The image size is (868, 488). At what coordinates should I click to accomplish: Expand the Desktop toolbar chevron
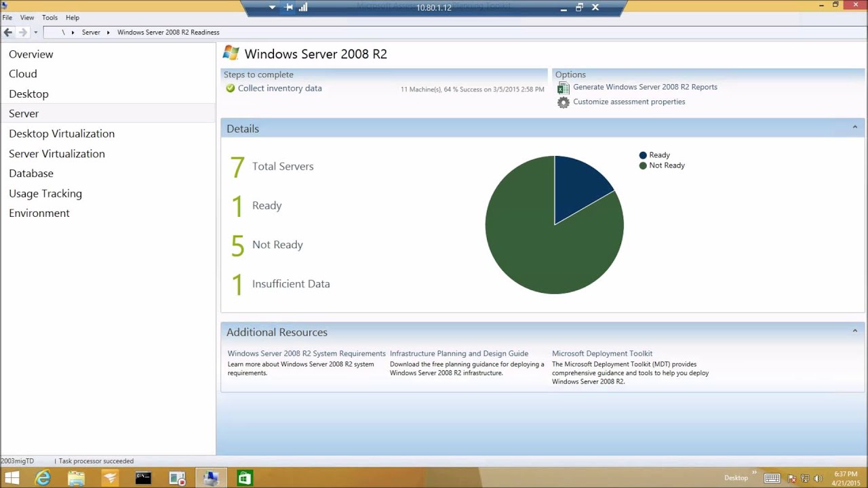(754, 473)
